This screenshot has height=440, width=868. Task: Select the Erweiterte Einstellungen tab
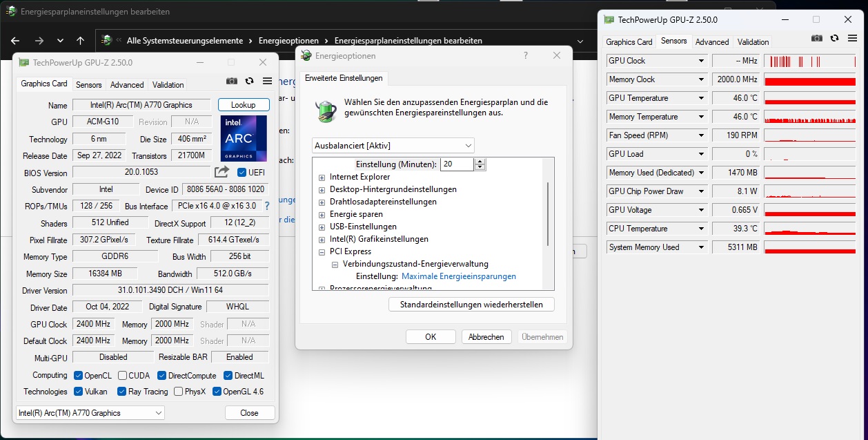click(x=344, y=78)
